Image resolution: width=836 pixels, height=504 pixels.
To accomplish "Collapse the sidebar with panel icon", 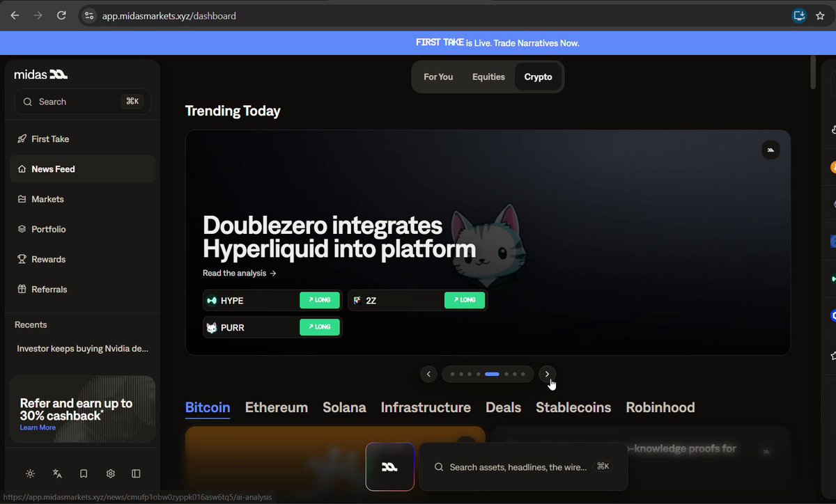I will (x=136, y=473).
